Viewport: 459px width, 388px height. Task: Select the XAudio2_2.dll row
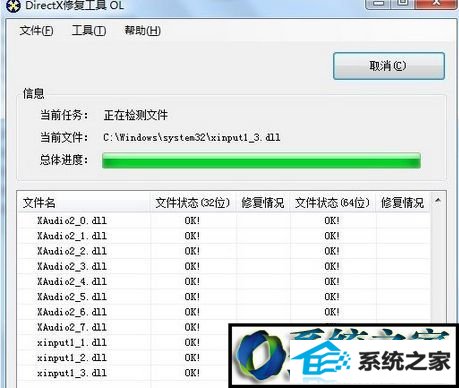(x=224, y=251)
